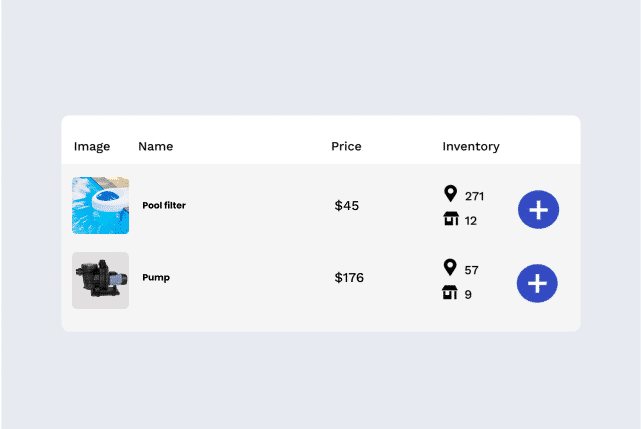Select the Inventory column header
This screenshot has height=429, width=641.
point(471,146)
